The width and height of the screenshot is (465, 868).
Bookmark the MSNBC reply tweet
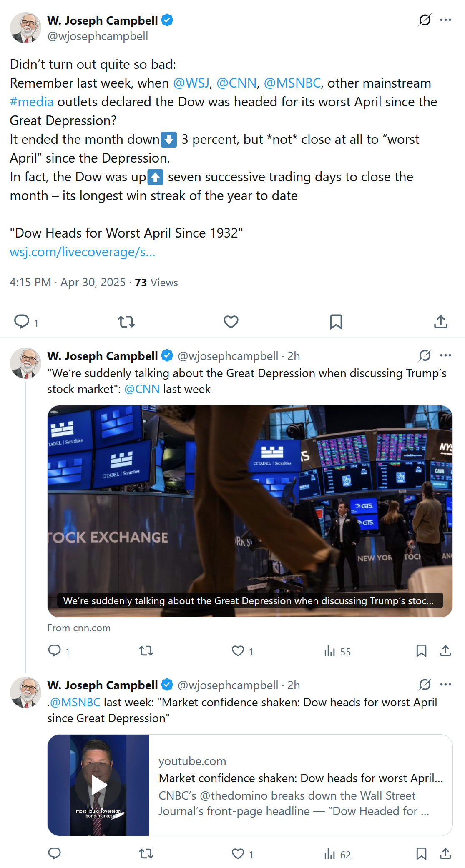tap(421, 854)
